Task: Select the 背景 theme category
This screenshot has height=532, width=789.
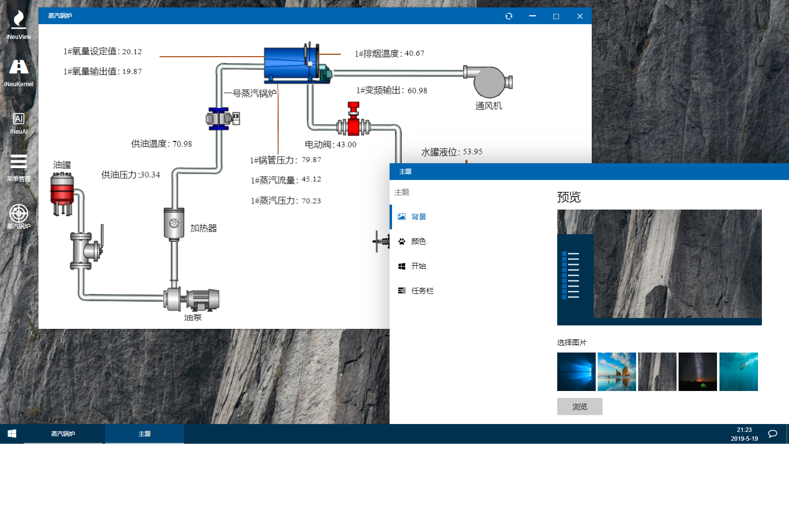Action: [x=418, y=217]
